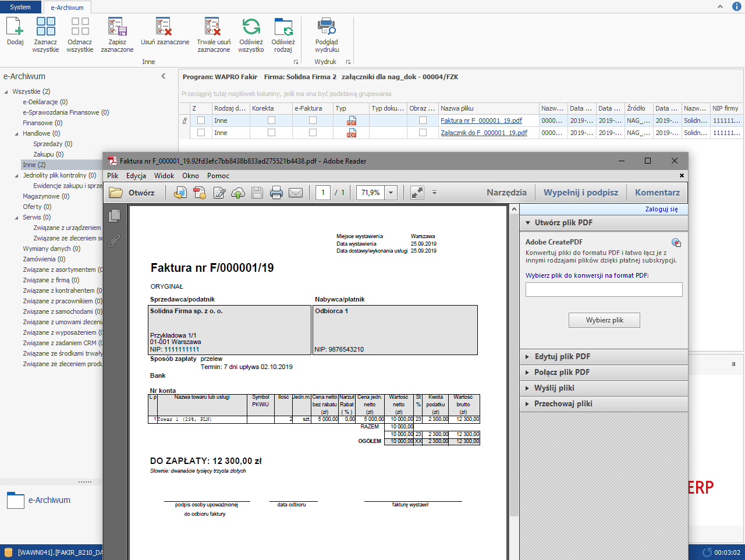Open Pomoc menu in Adobe Reader
The width and height of the screenshot is (745, 560).
click(218, 176)
